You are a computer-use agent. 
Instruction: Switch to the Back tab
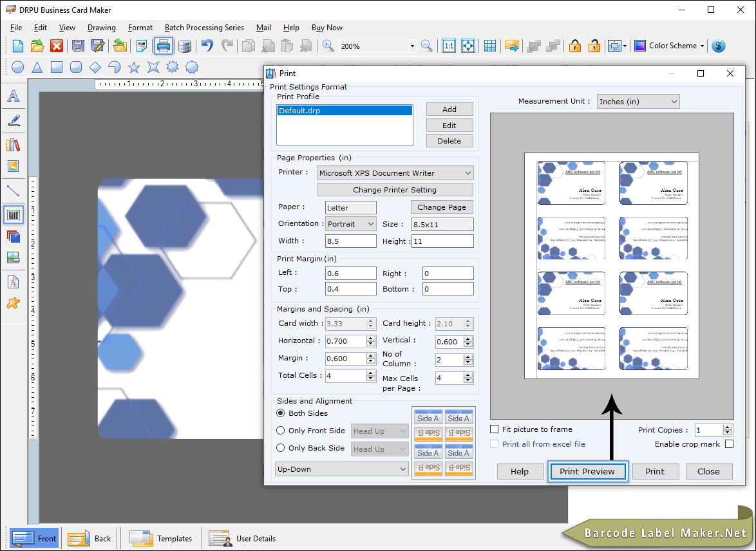coord(90,539)
